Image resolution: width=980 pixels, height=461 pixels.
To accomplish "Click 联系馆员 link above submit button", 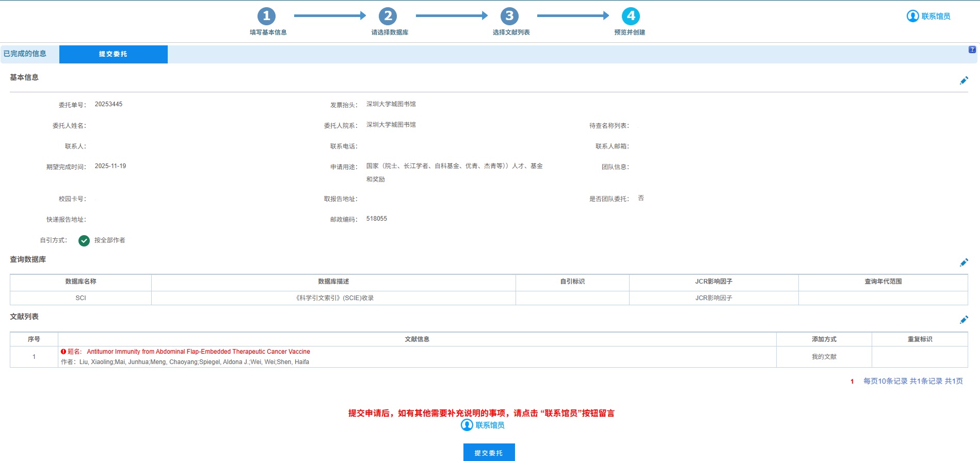I will click(483, 425).
